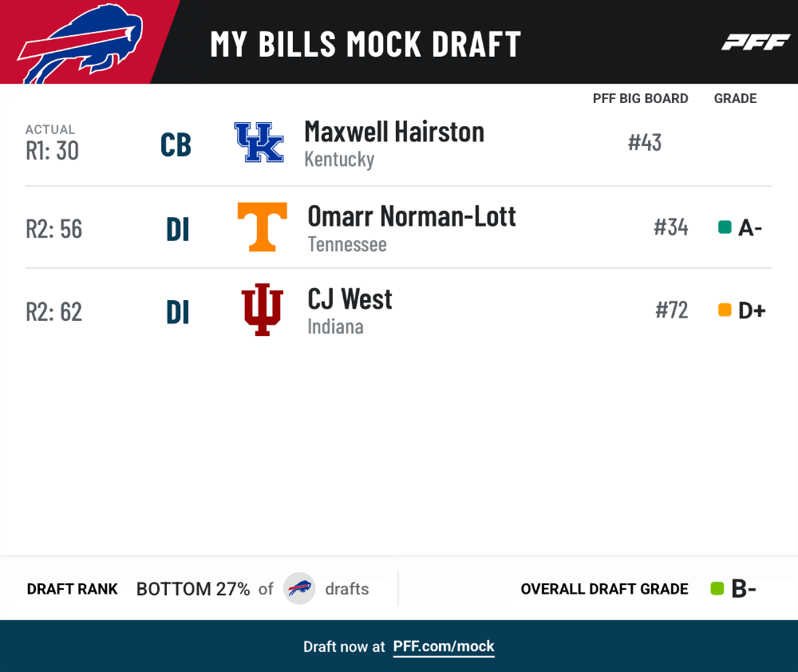The image size is (798, 672).
Task: Click the R1: 30 pick label
Action: point(53,151)
